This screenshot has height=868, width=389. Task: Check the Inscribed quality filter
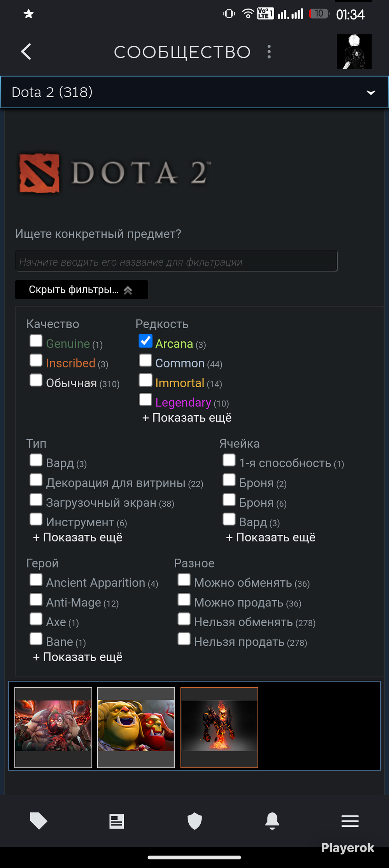(36, 360)
